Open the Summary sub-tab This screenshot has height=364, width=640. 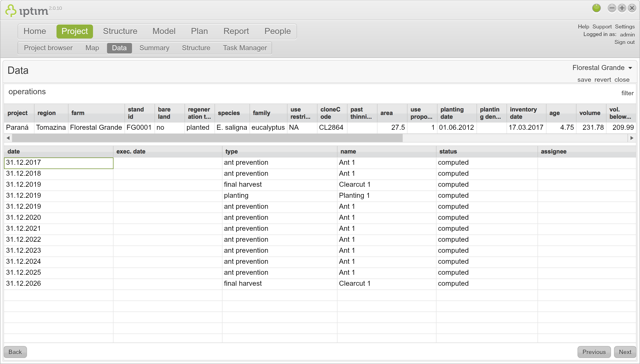[154, 48]
